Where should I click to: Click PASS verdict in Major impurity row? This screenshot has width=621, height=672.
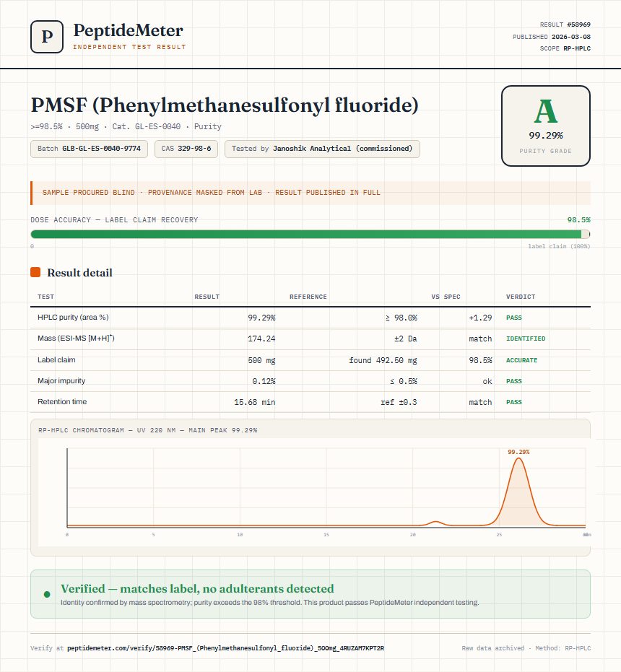click(x=514, y=381)
